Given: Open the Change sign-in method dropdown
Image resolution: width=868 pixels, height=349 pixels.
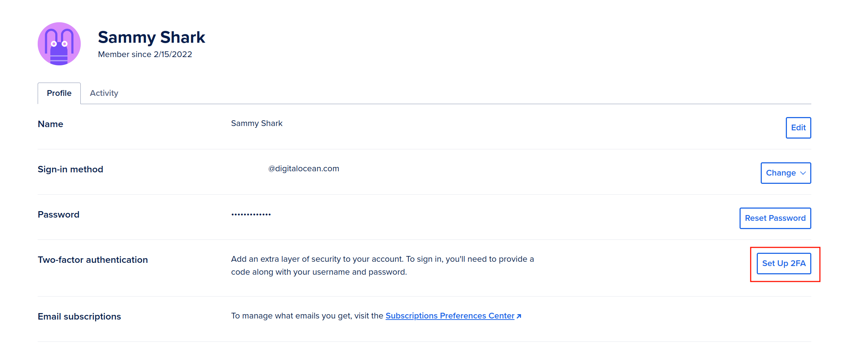Looking at the screenshot, I should tap(786, 173).
